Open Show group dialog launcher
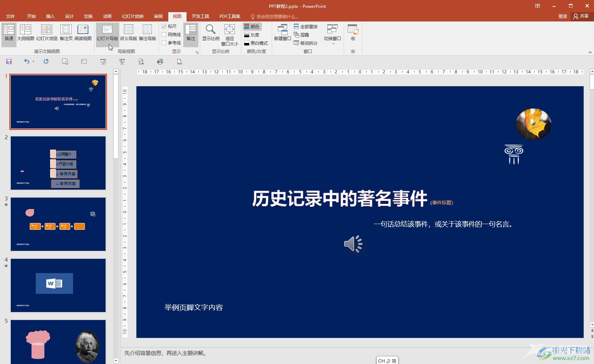This screenshot has width=594, height=364. point(197,52)
